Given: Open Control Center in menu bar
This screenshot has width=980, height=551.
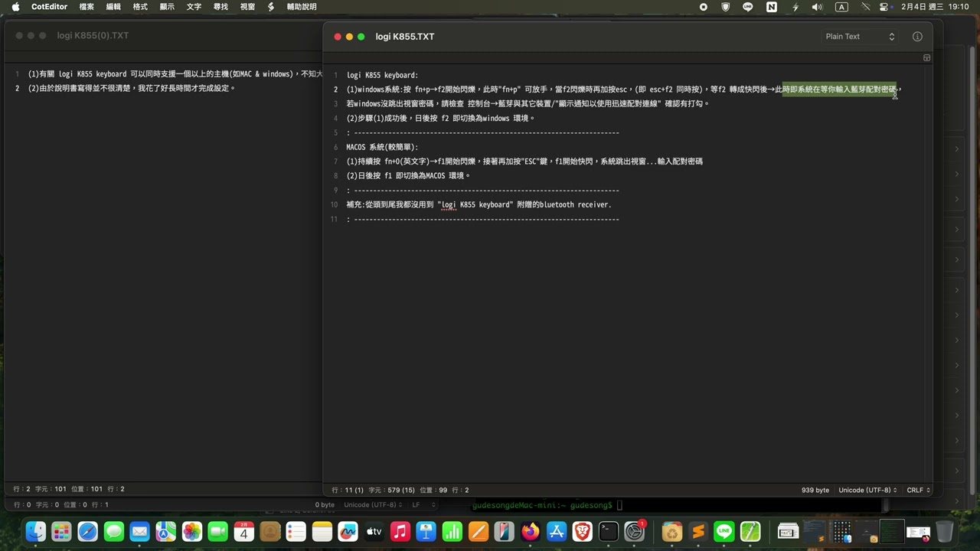Looking at the screenshot, I should click(x=884, y=7).
